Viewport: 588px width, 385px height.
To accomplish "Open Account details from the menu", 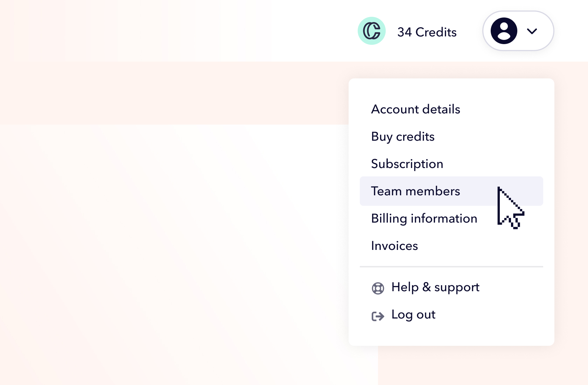I will click(415, 109).
